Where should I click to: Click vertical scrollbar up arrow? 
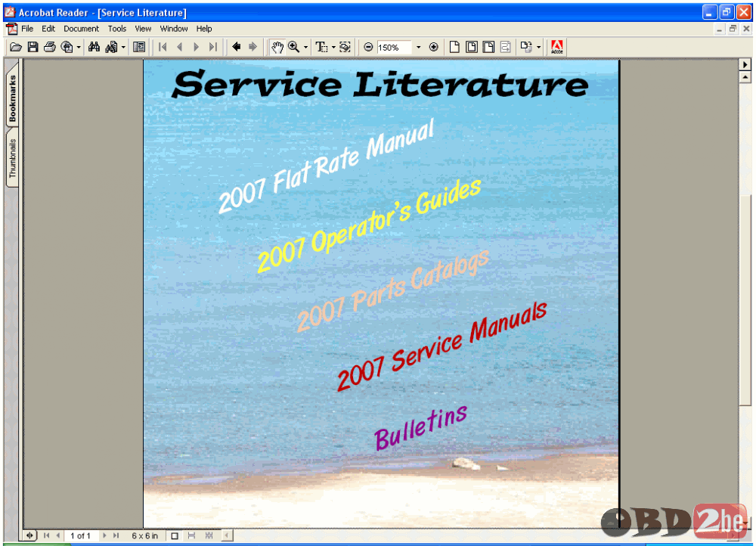point(745,77)
